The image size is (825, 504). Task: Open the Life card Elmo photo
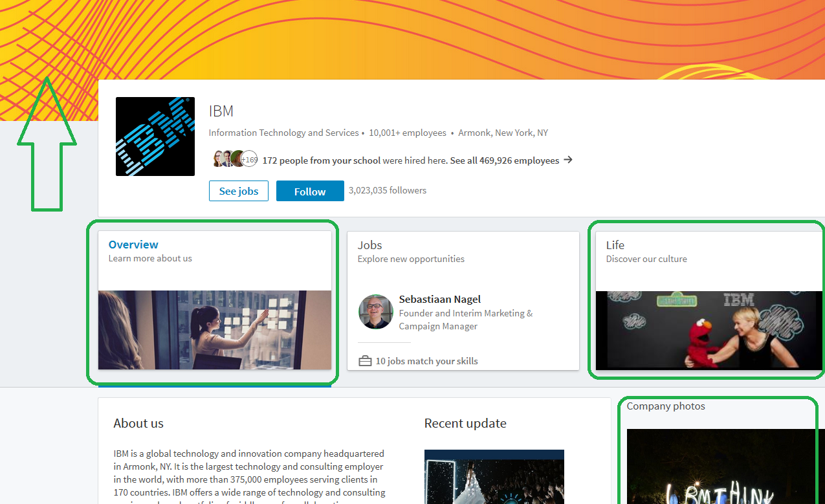710,330
